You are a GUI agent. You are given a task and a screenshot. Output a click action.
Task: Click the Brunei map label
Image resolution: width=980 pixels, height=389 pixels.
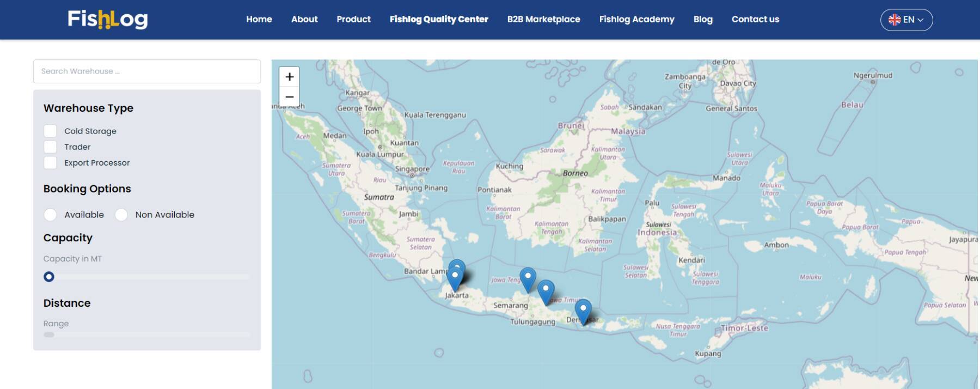point(571,125)
